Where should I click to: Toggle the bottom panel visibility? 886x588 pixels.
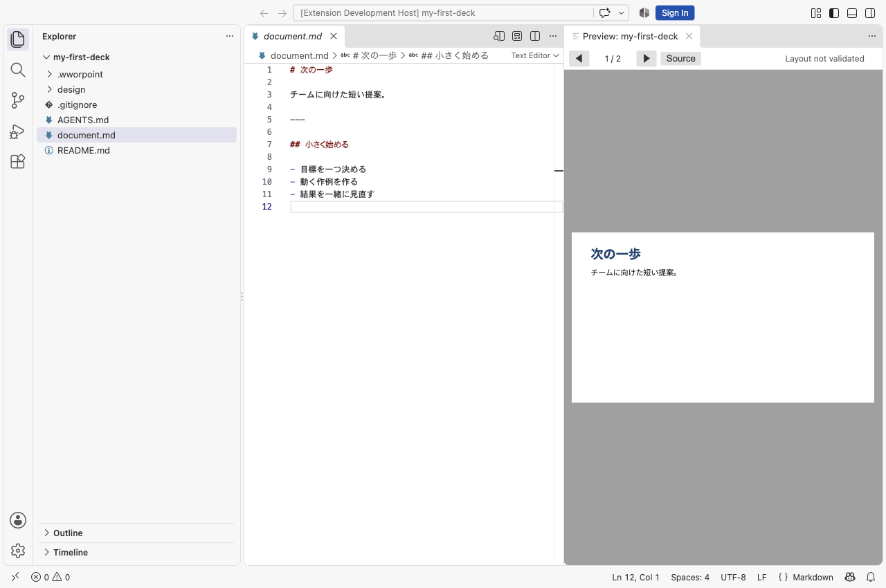pyautogui.click(x=852, y=13)
